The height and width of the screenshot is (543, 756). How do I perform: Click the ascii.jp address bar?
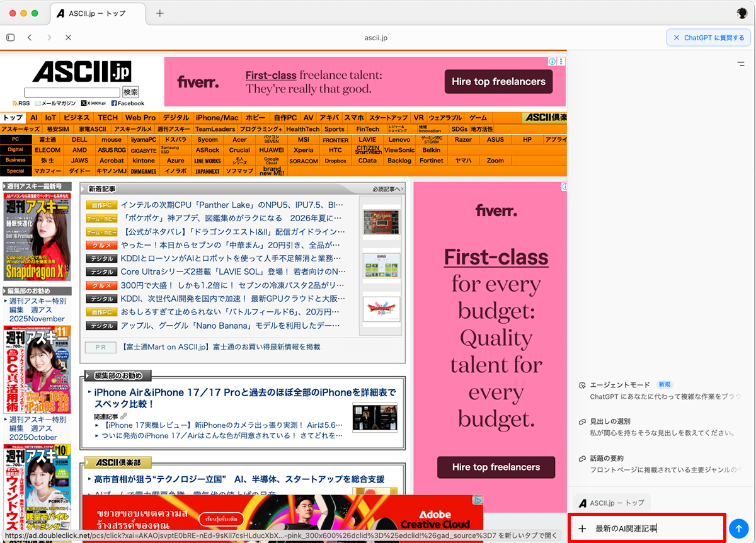376,38
